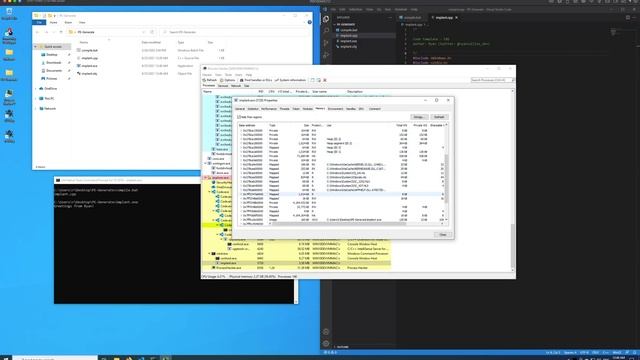
Task: Click Options in the Process Hacker toolbar
Action: point(228,80)
